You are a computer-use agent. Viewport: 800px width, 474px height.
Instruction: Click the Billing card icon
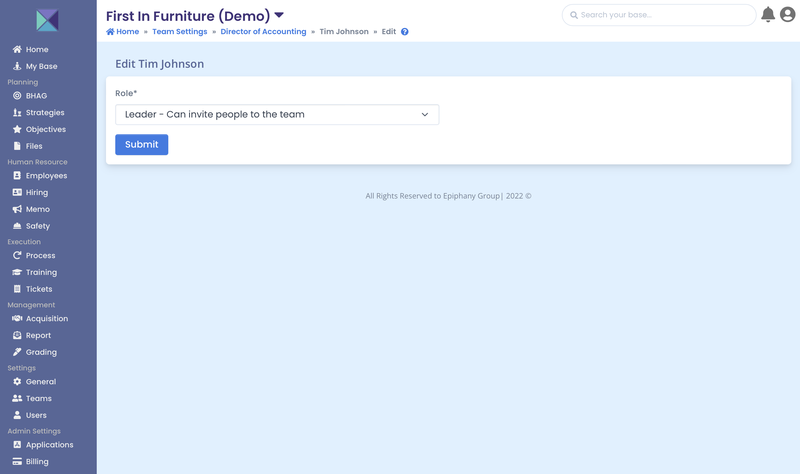coord(17,462)
